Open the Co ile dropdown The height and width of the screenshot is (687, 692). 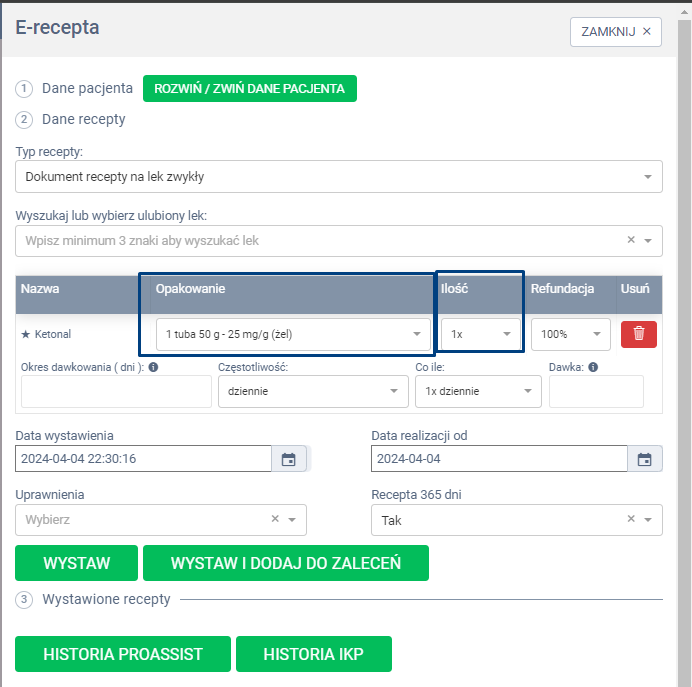pos(477,391)
